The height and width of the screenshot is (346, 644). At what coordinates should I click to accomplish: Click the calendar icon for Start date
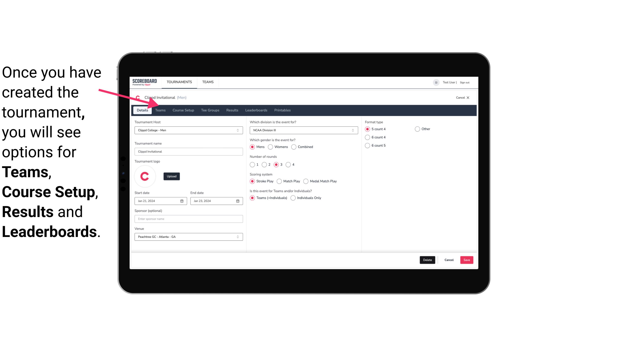[182, 201]
